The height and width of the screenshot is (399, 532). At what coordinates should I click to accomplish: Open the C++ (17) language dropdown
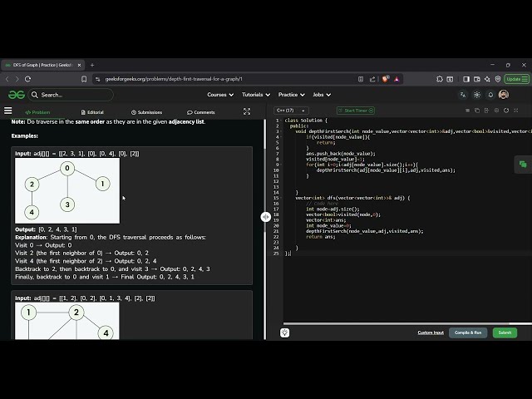click(291, 111)
